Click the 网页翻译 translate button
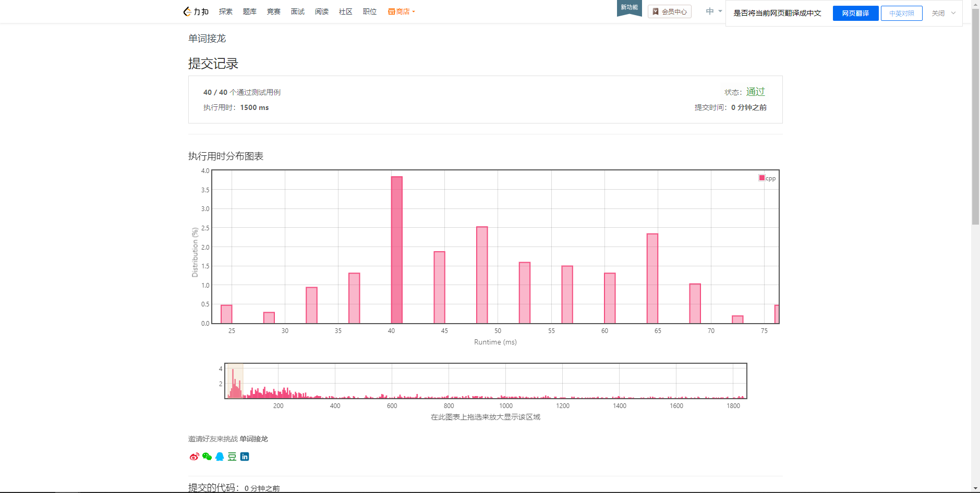The image size is (980, 493). point(855,13)
